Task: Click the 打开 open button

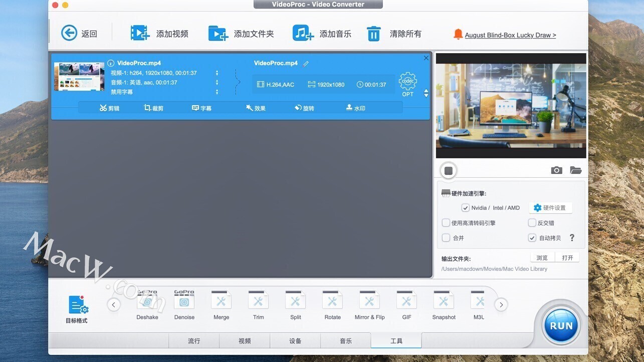Action: [x=567, y=258]
